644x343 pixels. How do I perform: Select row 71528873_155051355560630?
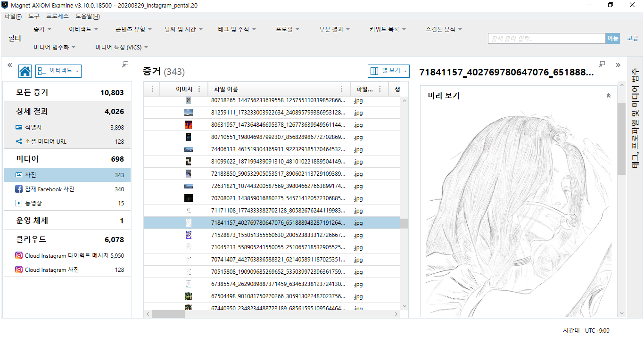pyautogui.click(x=272, y=235)
